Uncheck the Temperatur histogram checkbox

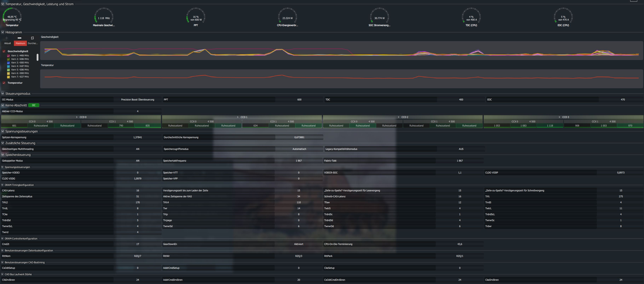[4, 83]
